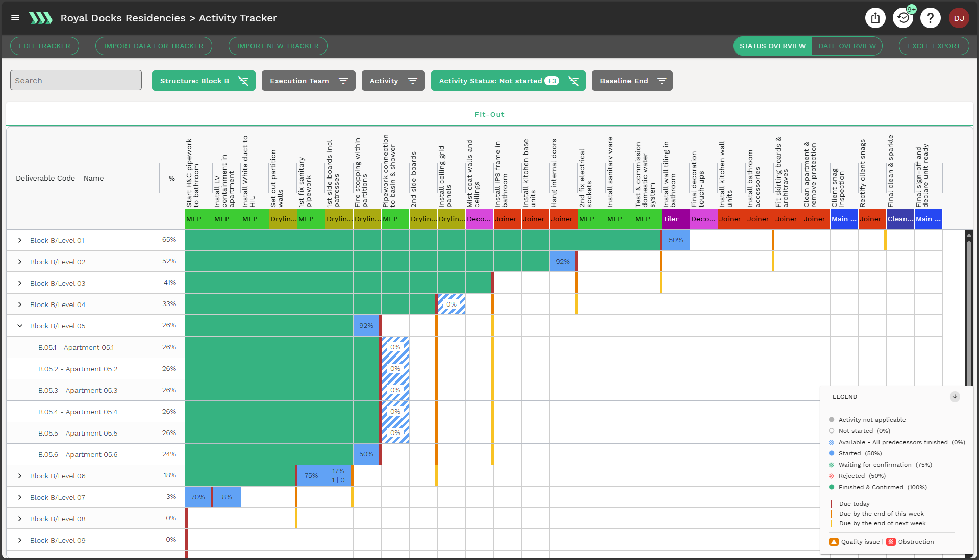Switch to Date Overview view
979x560 pixels.
[x=847, y=46]
